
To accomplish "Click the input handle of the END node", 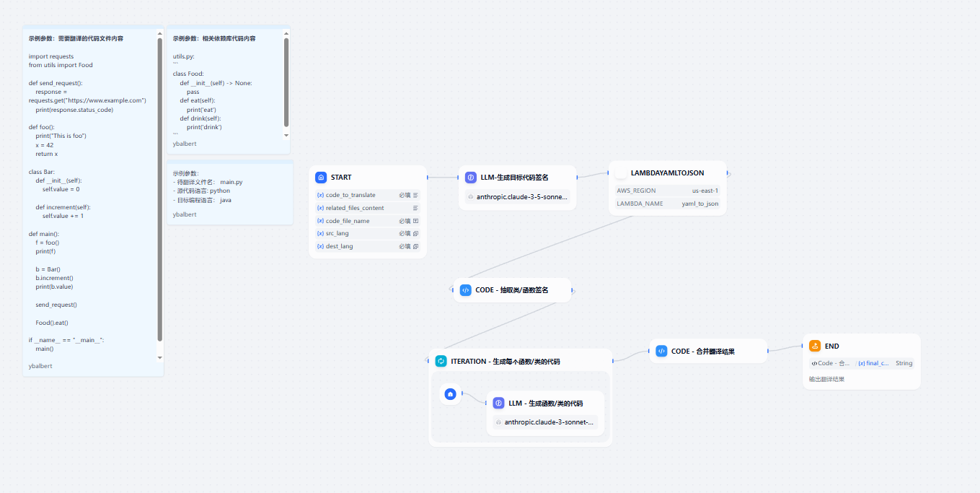I will (803, 346).
